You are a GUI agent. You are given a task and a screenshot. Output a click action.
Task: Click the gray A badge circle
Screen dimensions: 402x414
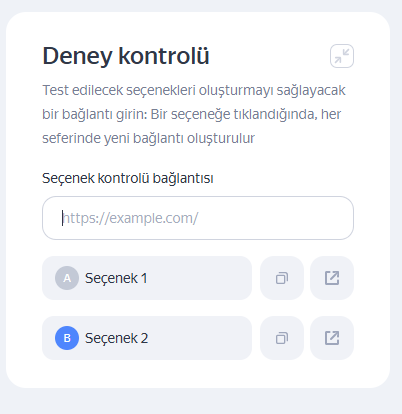[x=67, y=278]
